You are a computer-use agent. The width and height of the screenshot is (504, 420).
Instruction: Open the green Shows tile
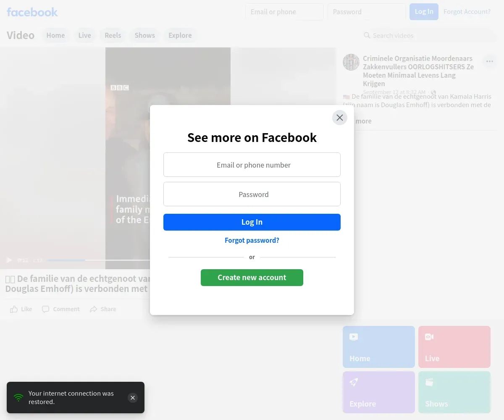point(454,392)
